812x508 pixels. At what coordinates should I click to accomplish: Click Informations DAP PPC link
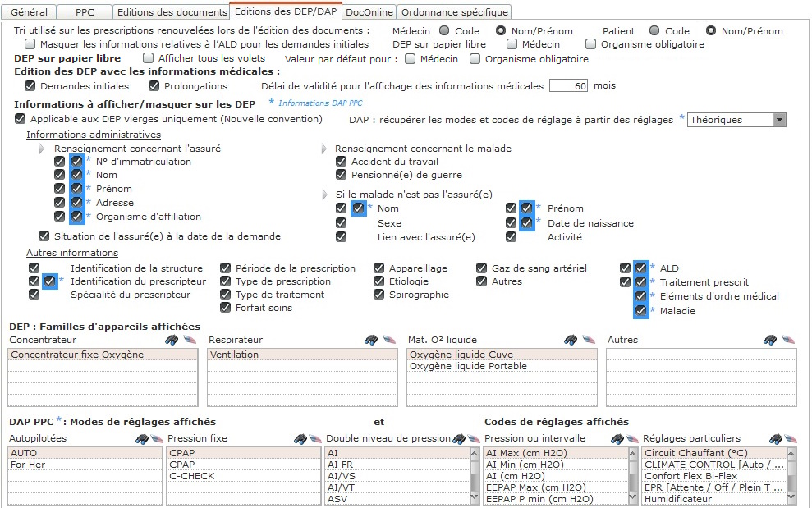[x=320, y=103]
